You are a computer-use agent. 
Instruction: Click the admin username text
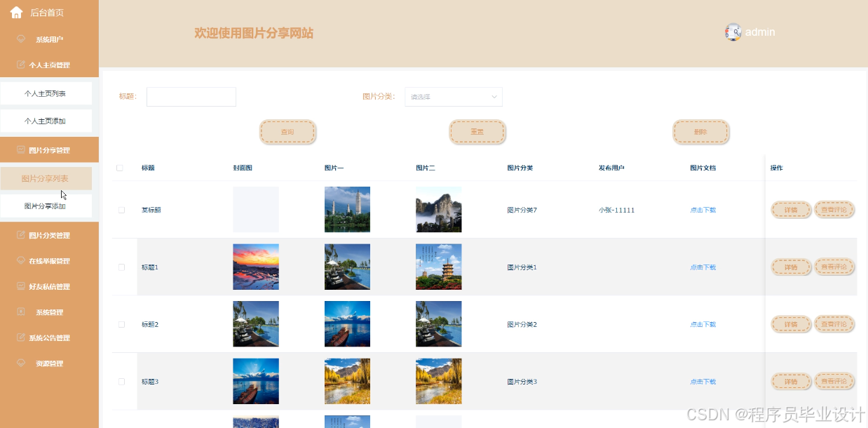click(760, 32)
